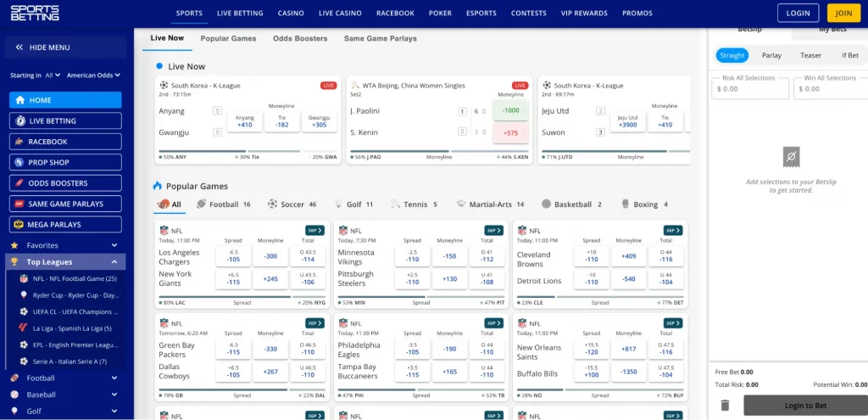Select the Parlay bet type

tap(771, 55)
